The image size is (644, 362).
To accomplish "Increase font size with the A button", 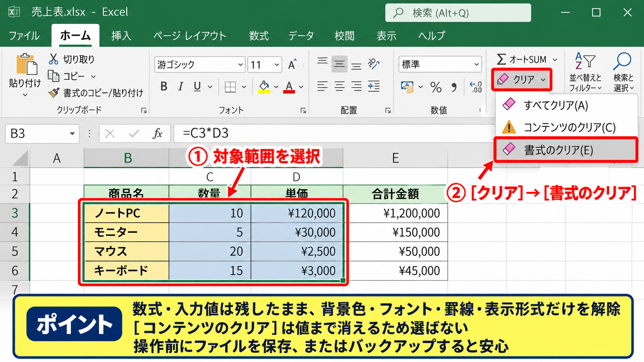I will (x=292, y=64).
